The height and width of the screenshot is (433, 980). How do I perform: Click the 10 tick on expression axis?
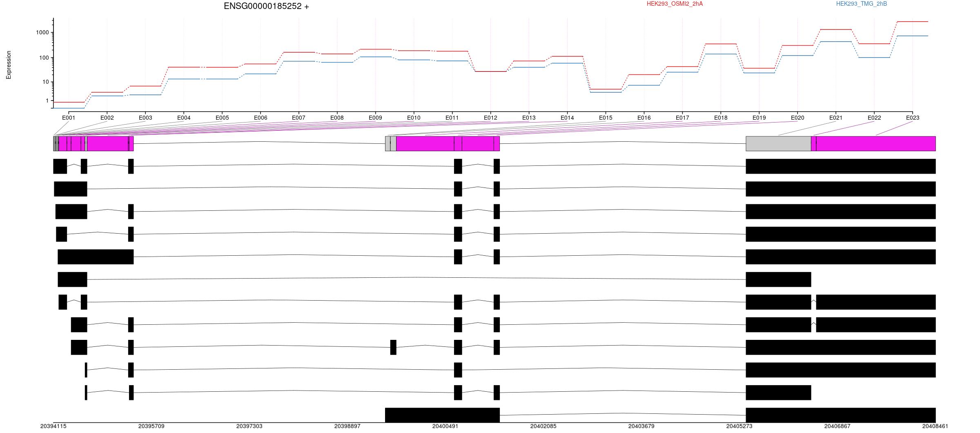45,82
